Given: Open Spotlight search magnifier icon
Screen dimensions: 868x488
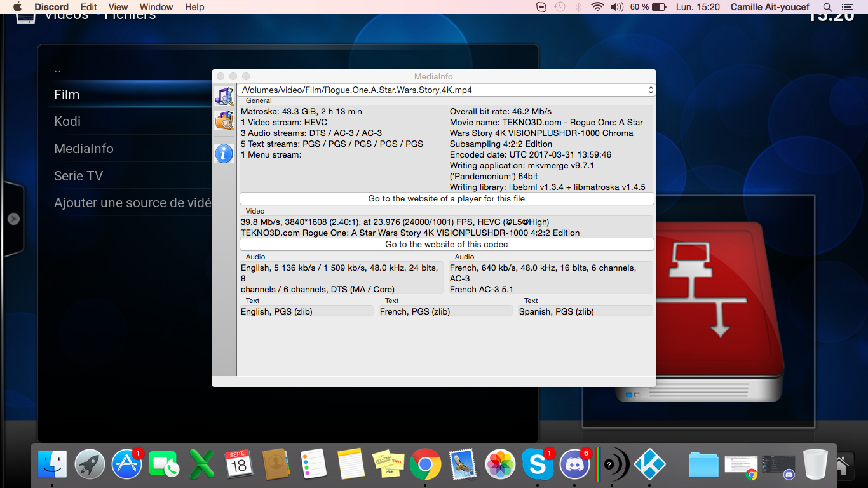Looking at the screenshot, I should (x=827, y=7).
